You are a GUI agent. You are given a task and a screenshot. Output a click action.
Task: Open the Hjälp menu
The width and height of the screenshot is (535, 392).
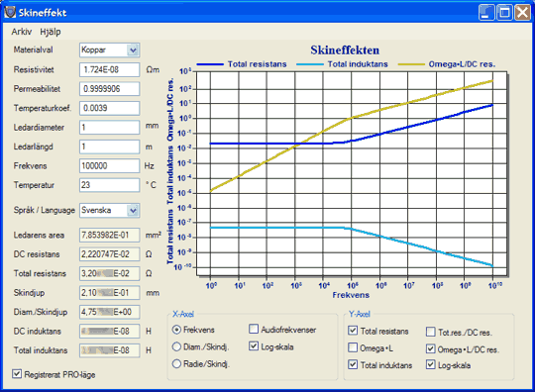click(51, 32)
